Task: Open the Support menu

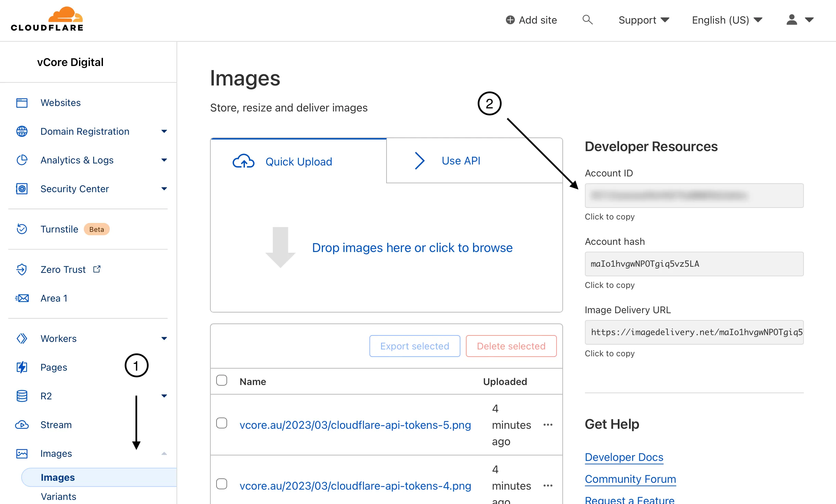Action: (x=644, y=20)
